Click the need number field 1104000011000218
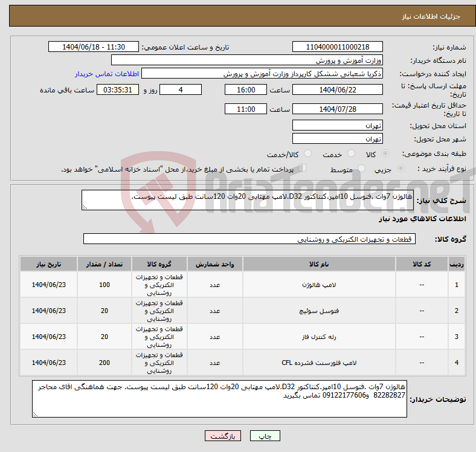The width and height of the screenshot is (476, 452). 337,47
